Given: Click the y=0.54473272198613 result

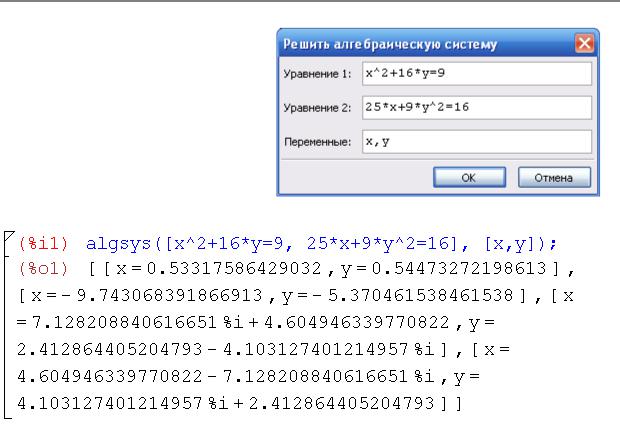Looking at the screenshot, I should click(x=443, y=269).
